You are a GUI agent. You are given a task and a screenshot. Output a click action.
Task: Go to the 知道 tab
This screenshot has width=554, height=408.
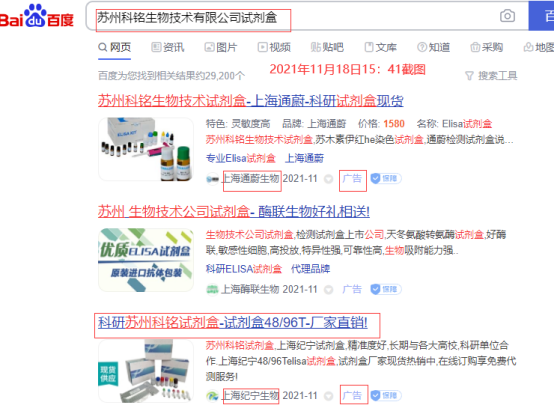(434, 47)
